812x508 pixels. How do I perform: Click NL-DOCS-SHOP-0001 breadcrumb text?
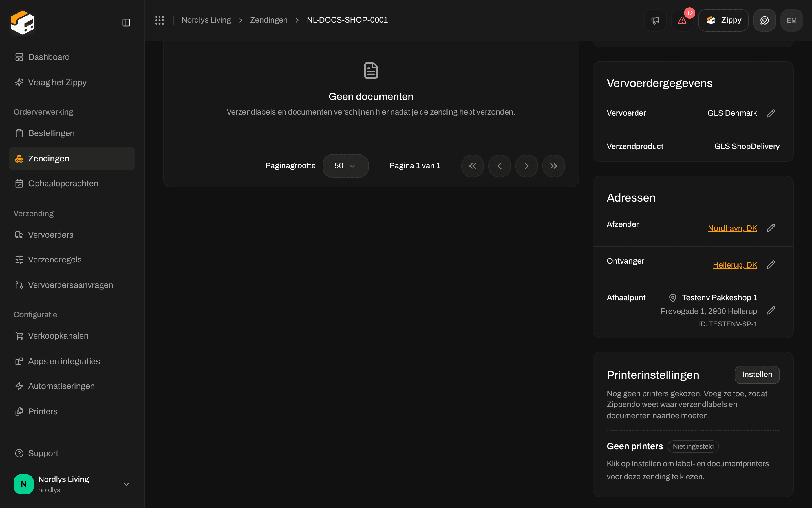[x=347, y=20]
